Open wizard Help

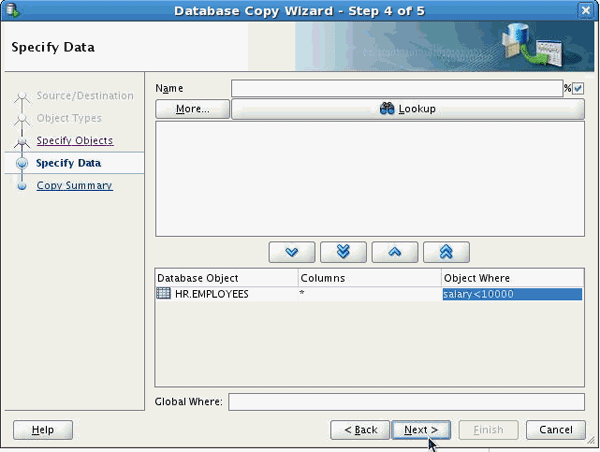pos(43,430)
